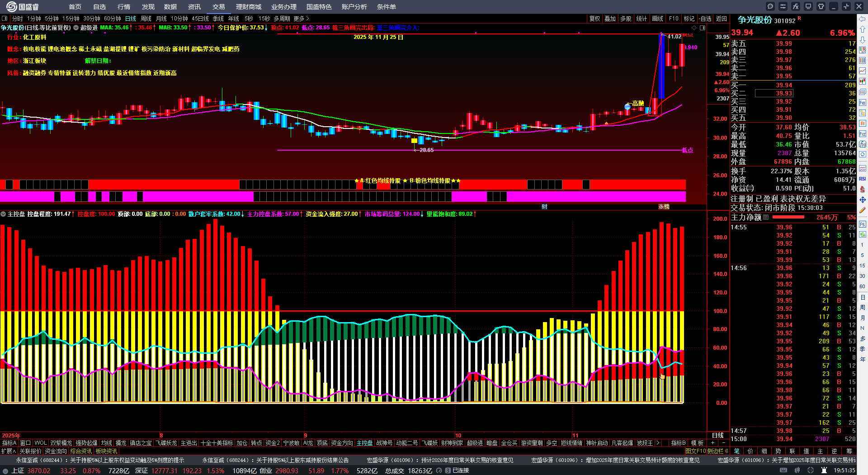Toggle the 复权 price adjustment
The height and width of the screenshot is (475, 868).
click(x=595, y=19)
